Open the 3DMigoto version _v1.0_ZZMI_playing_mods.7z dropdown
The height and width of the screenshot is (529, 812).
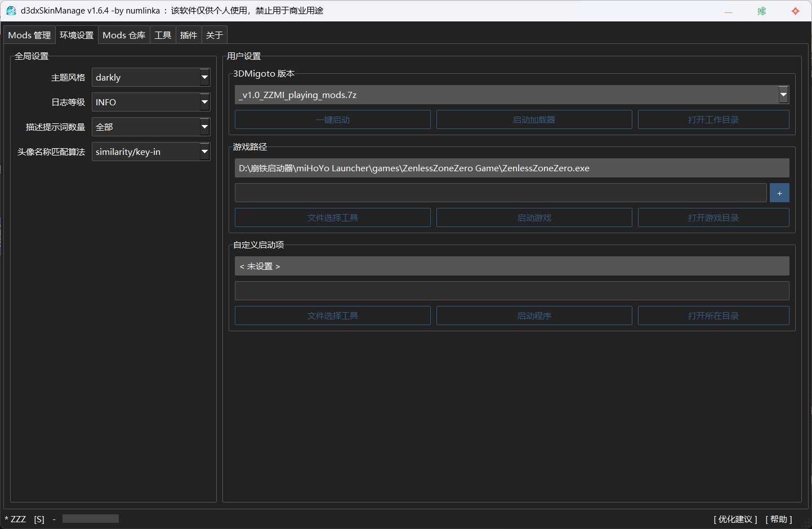pyautogui.click(x=512, y=95)
